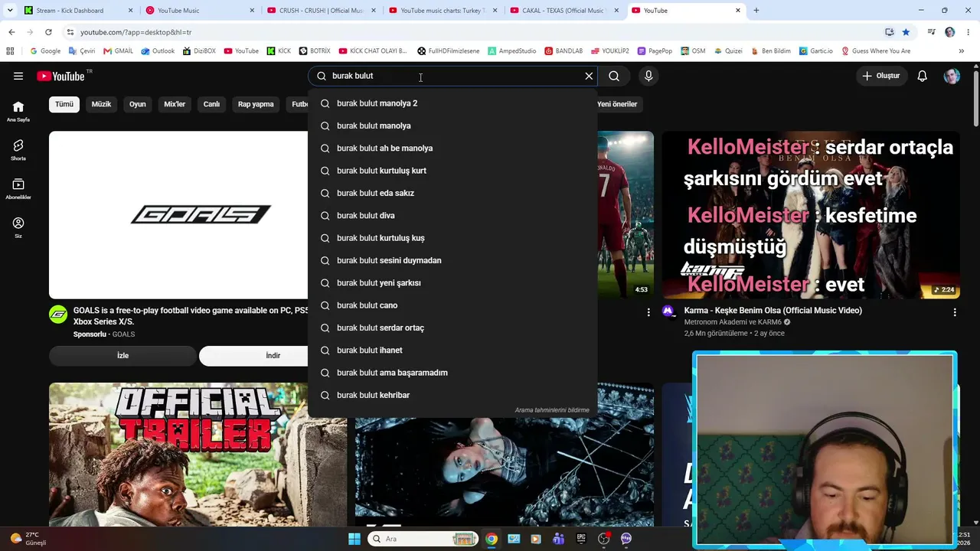This screenshot has height=551, width=980.
Task: Go back in browser history
Action: [x=11, y=32]
